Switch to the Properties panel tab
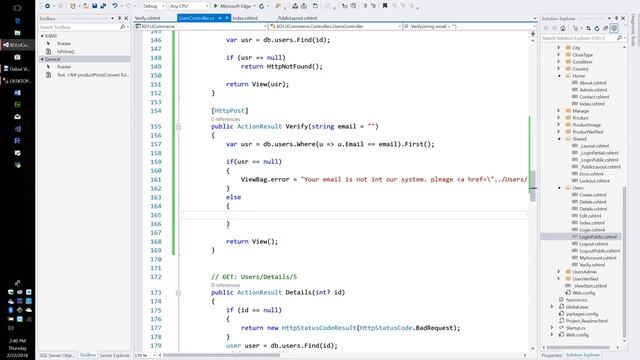The height and width of the screenshot is (360, 640). 551,356
